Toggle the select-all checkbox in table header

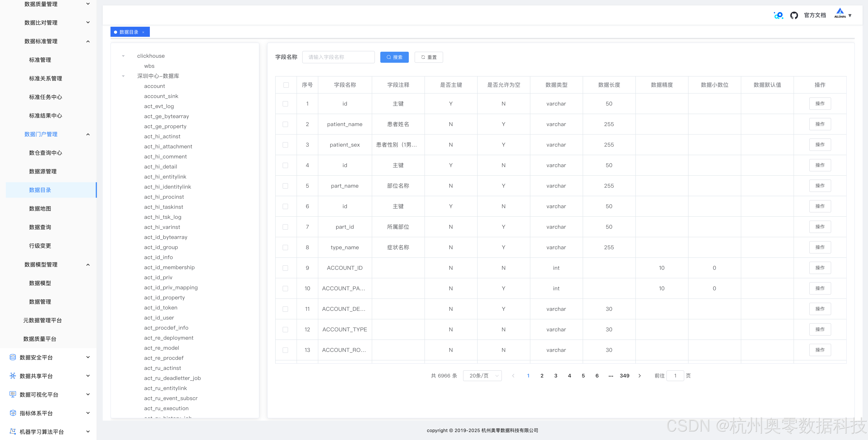click(x=286, y=85)
